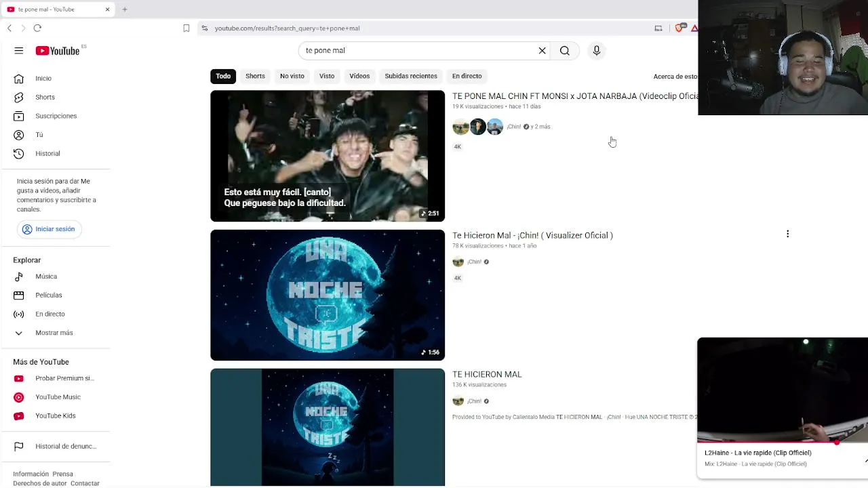The width and height of the screenshot is (868, 488).
Task: Reload the page in the browser
Action: pos(37,28)
